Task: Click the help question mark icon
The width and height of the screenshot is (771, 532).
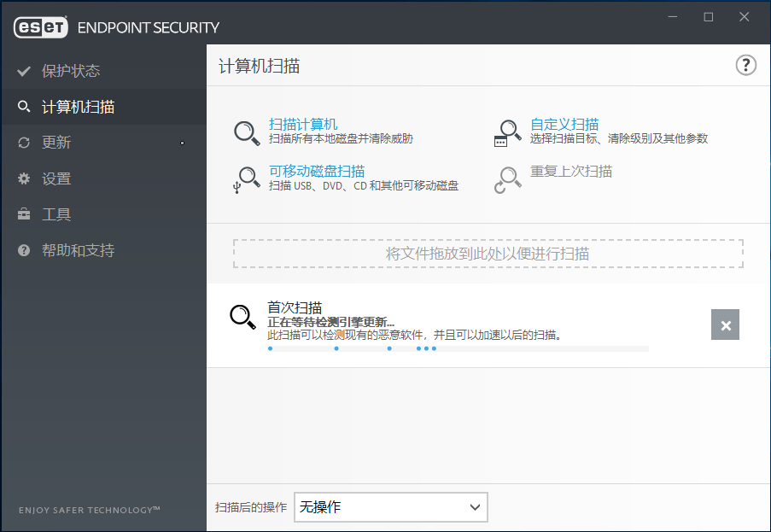Action: point(745,65)
